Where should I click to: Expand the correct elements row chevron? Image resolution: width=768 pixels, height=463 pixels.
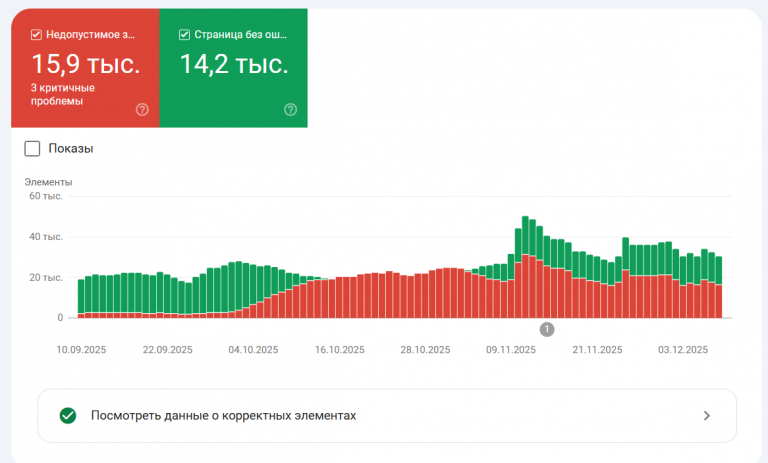(707, 415)
